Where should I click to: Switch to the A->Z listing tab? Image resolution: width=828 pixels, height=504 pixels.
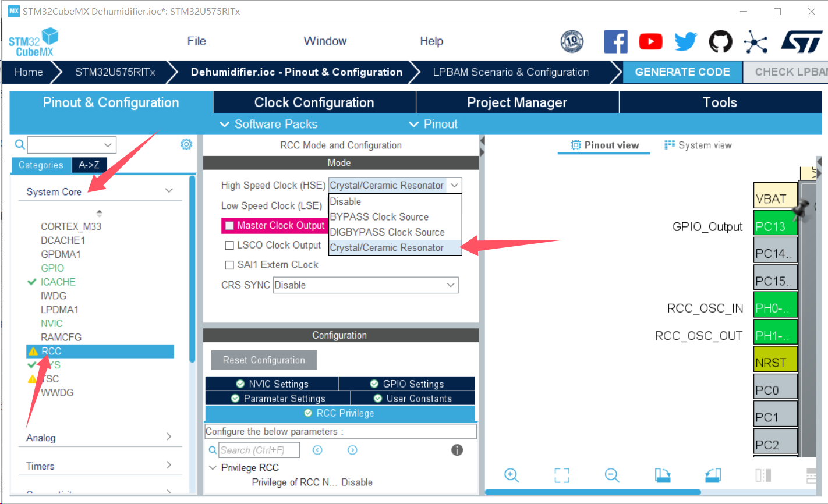click(x=89, y=165)
